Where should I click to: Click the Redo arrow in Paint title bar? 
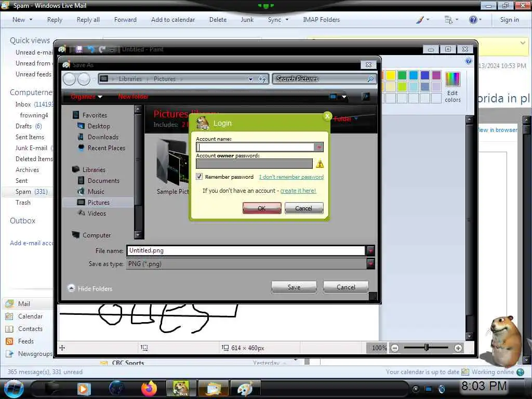[x=102, y=49]
